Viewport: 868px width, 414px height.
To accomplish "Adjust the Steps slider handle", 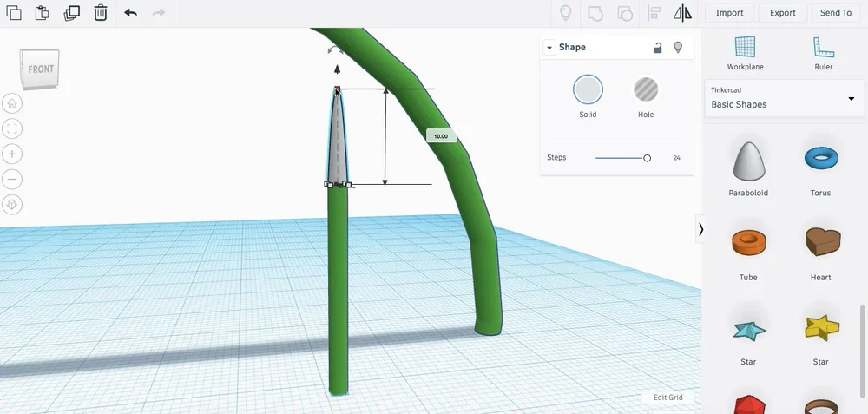I will [x=647, y=158].
